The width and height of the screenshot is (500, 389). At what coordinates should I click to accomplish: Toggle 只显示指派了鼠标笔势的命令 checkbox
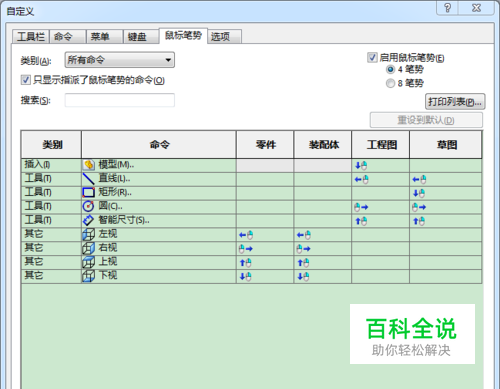click(26, 80)
